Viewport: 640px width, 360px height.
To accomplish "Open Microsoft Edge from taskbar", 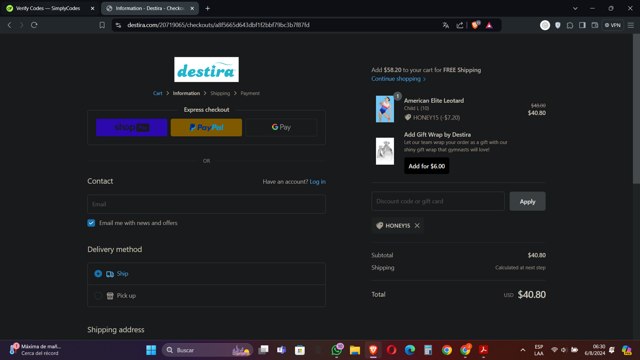I will click(x=410, y=350).
